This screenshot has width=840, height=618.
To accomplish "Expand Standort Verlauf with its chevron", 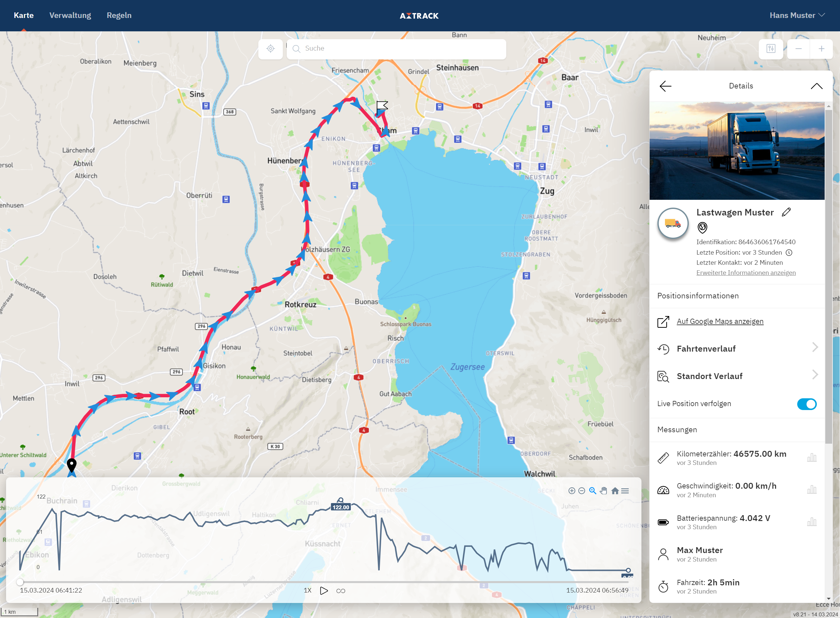I will coord(815,375).
